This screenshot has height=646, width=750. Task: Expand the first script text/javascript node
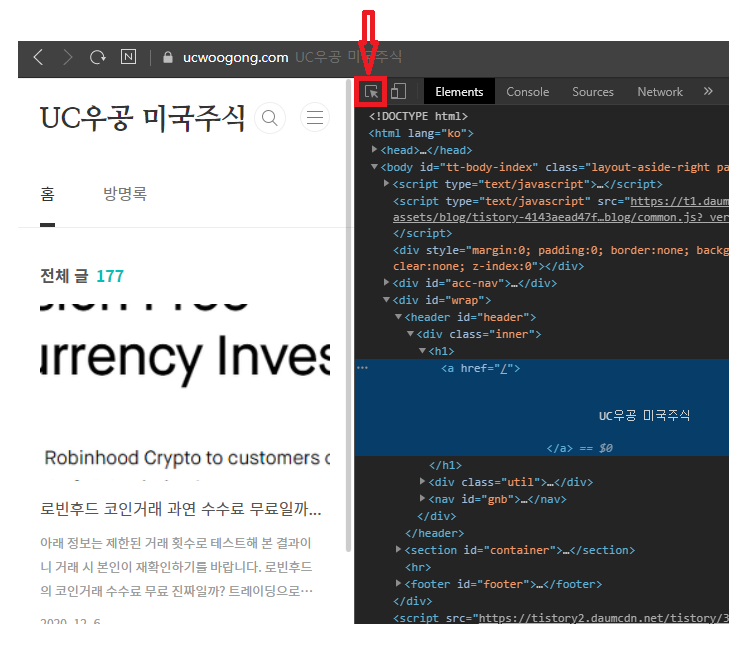[386, 184]
